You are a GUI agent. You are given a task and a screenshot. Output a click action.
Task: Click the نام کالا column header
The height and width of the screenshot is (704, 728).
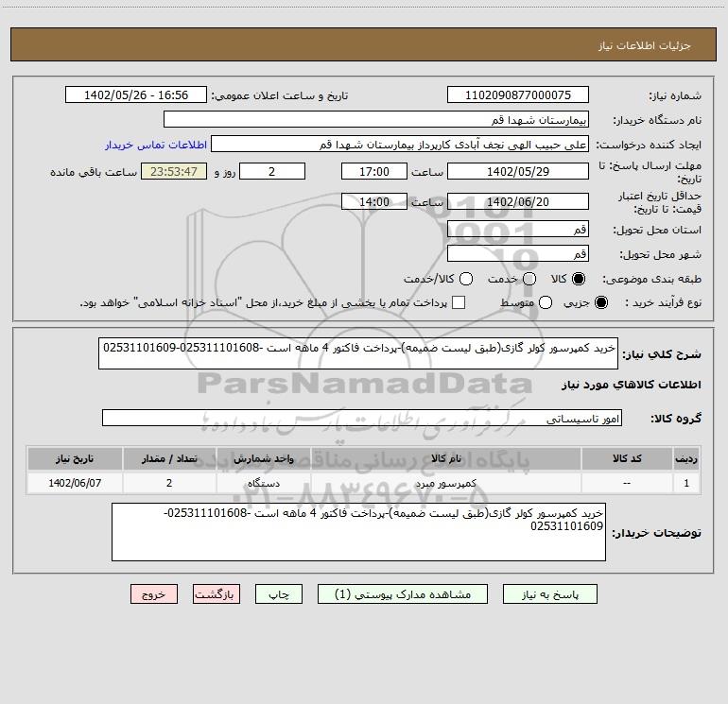point(446,458)
